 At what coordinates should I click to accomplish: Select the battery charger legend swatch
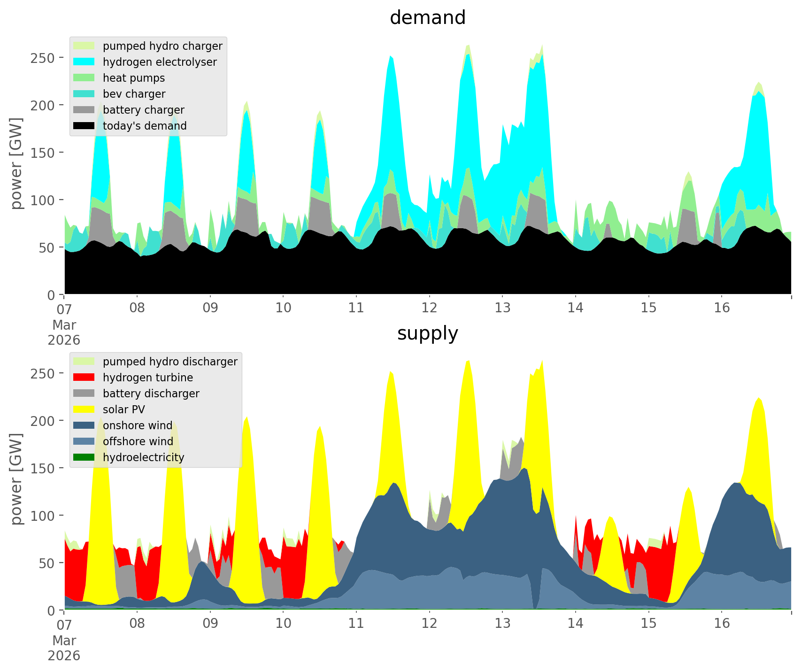click(x=84, y=110)
